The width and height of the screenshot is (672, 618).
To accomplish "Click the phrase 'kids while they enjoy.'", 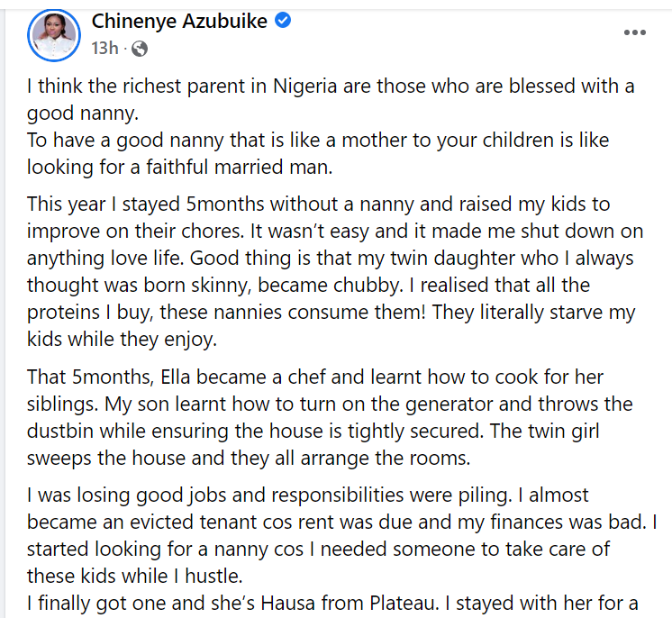I will (123, 340).
